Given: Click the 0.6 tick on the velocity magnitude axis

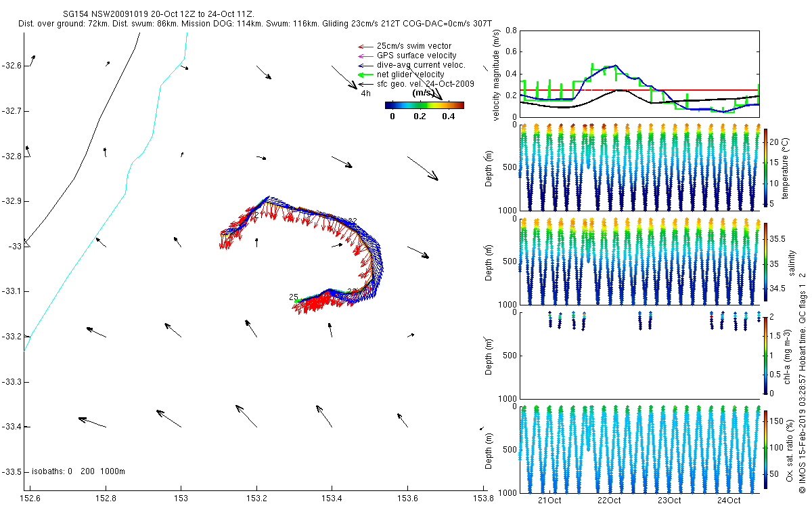Looking at the screenshot, I should pyautogui.click(x=512, y=52).
